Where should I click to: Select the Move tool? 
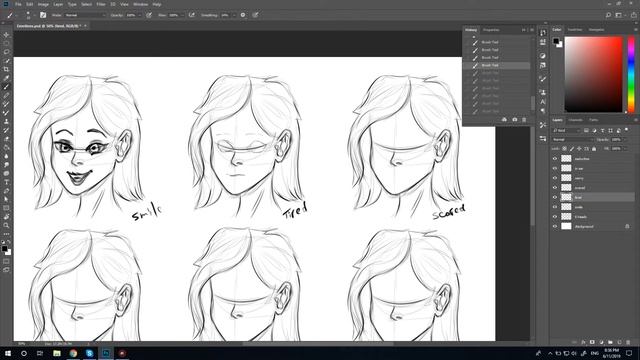(6, 35)
